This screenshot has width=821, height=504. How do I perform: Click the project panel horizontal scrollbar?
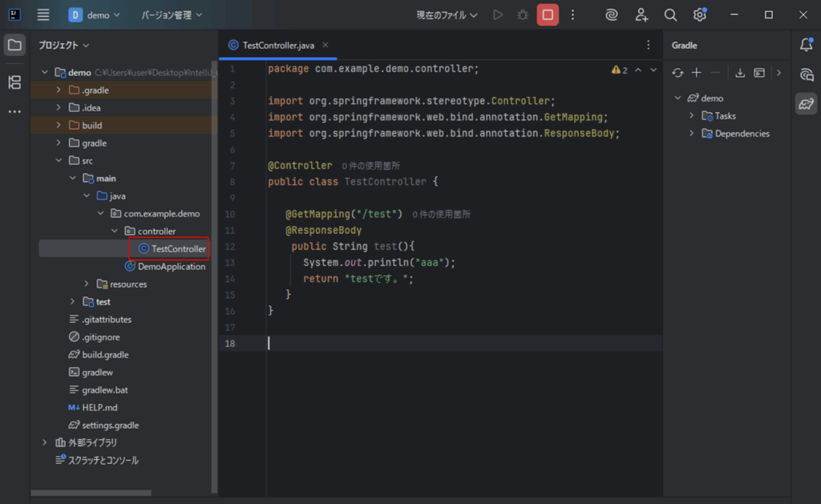click(91, 493)
